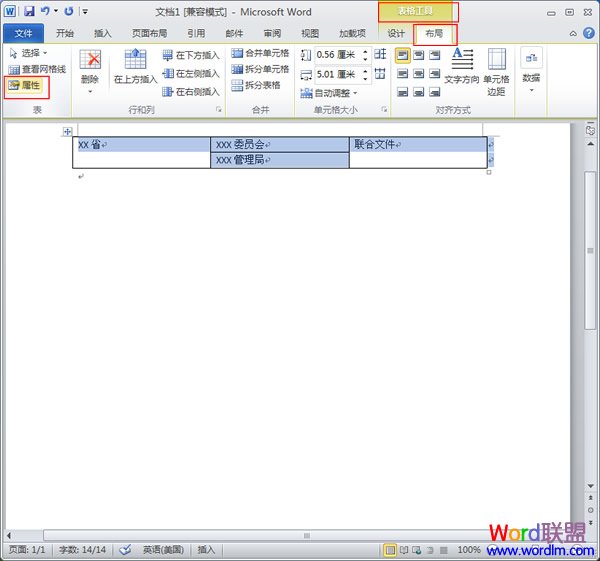Click the table move handle icon
The height and width of the screenshot is (561, 600).
(x=67, y=132)
